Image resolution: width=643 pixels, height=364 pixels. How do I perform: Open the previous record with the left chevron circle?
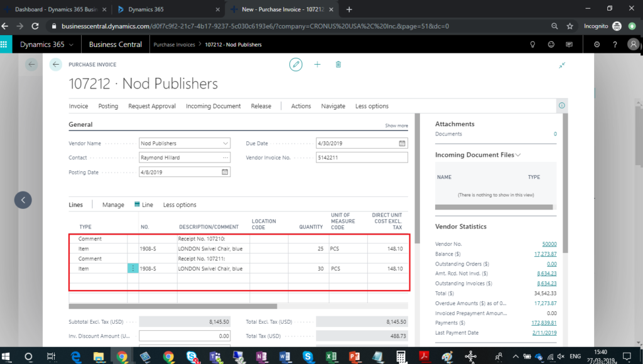click(23, 200)
